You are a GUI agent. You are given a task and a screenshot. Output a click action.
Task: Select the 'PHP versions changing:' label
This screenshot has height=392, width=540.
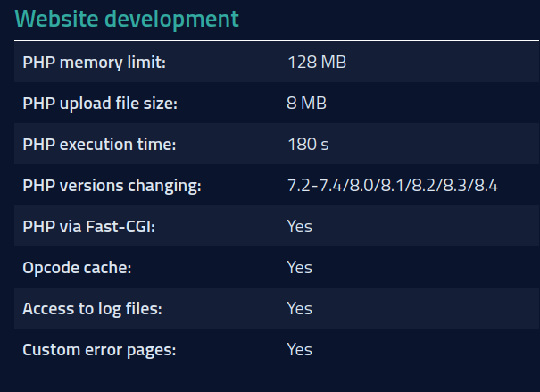tap(112, 186)
